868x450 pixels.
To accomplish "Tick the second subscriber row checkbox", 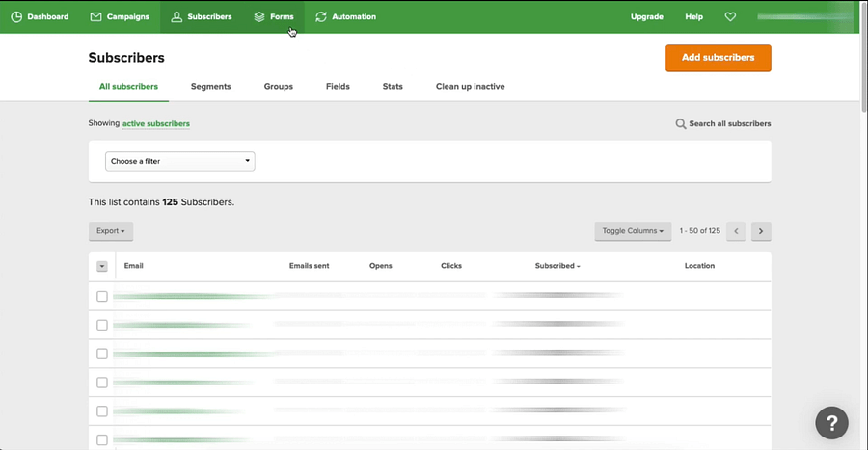I will pyautogui.click(x=102, y=325).
